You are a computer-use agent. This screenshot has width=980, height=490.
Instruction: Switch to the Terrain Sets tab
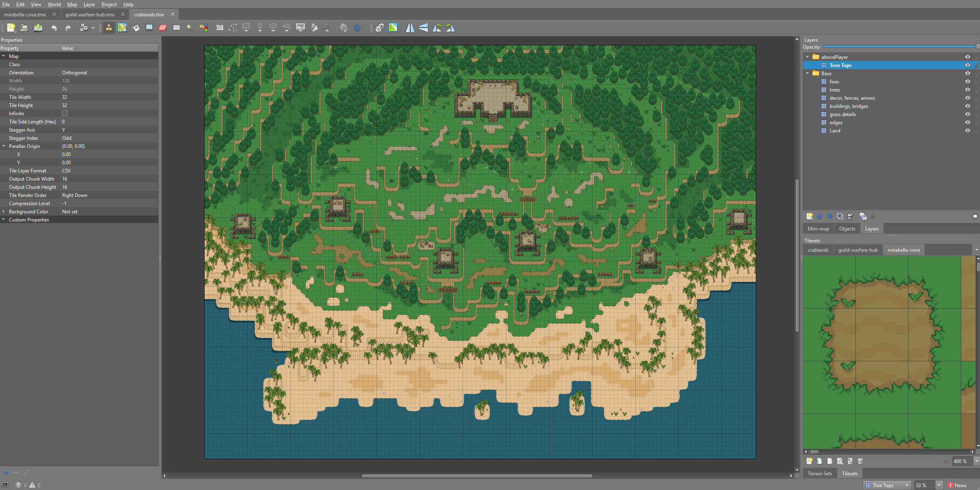tap(820, 473)
